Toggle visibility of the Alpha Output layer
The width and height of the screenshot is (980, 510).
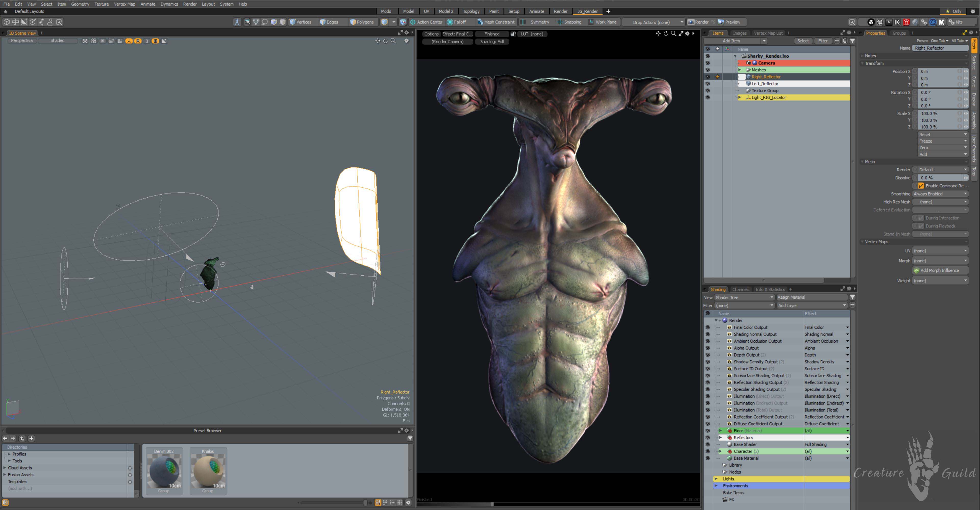pyautogui.click(x=707, y=348)
